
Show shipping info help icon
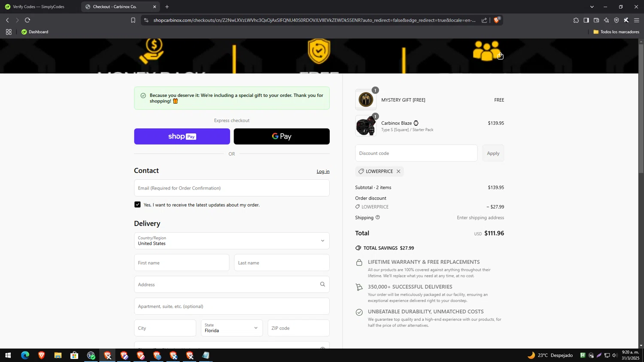(x=378, y=217)
